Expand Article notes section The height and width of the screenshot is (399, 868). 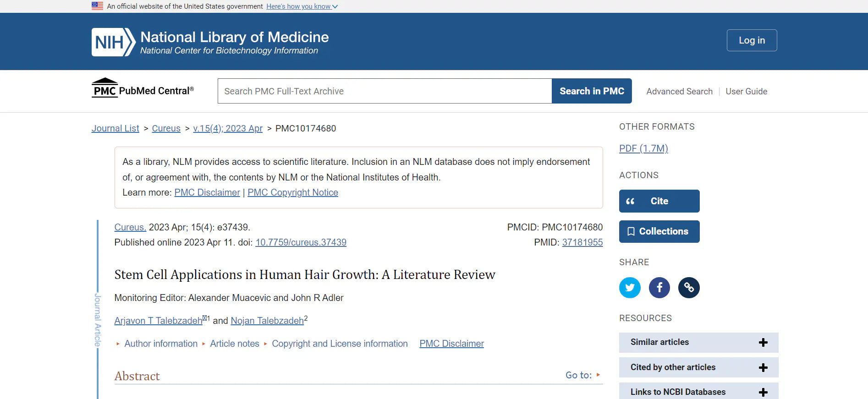point(234,344)
